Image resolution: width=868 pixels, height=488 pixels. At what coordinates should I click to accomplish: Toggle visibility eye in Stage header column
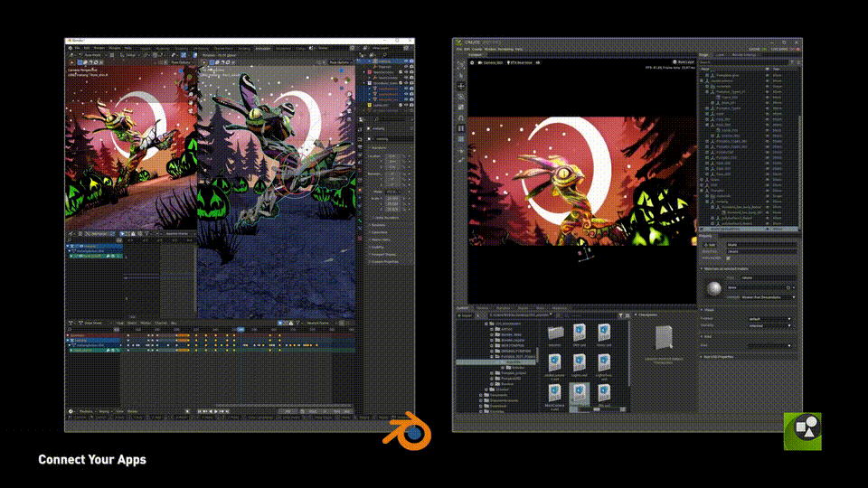(768, 70)
